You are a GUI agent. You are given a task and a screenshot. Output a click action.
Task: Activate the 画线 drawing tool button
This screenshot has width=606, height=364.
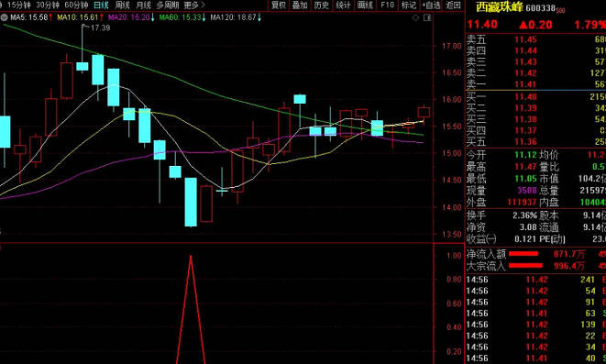coord(365,5)
